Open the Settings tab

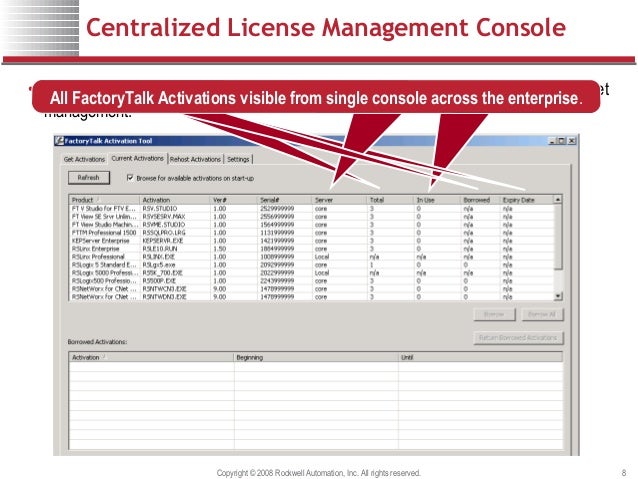[x=238, y=159]
